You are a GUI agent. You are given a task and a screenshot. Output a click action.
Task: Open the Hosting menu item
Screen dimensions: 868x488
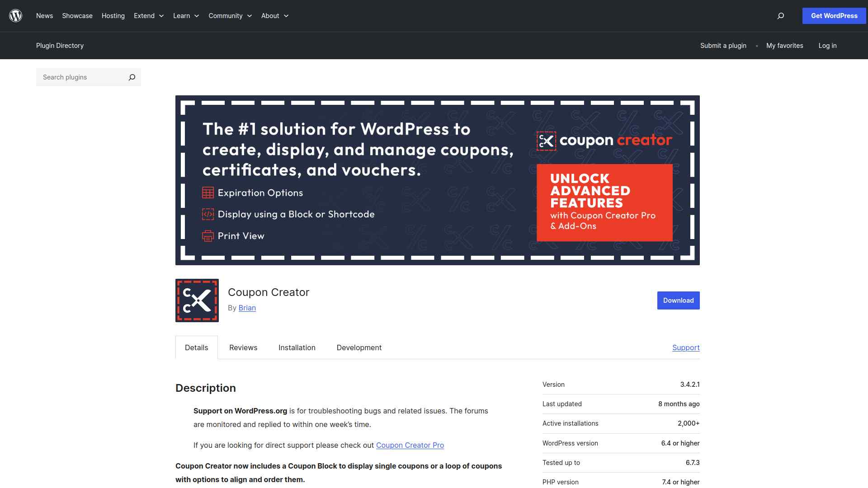coord(113,16)
